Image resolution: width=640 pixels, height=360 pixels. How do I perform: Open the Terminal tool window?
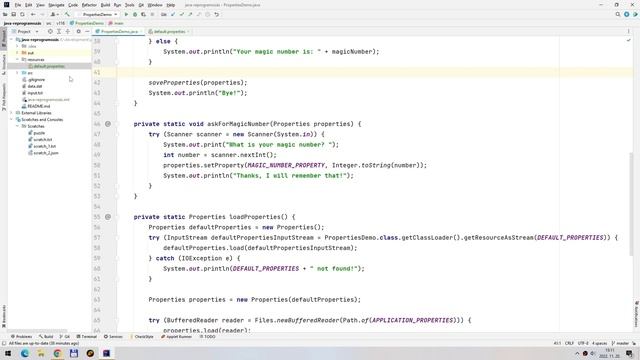(x=87, y=337)
